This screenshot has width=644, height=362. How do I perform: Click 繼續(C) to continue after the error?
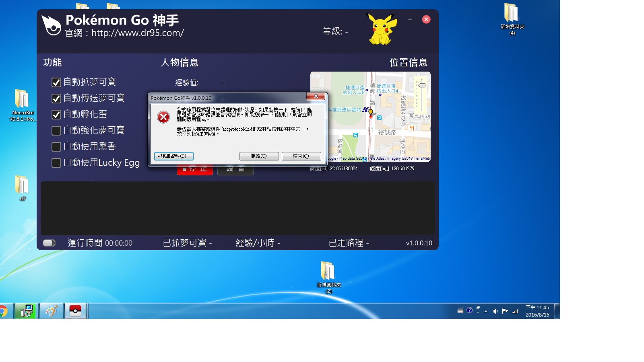tap(259, 156)
